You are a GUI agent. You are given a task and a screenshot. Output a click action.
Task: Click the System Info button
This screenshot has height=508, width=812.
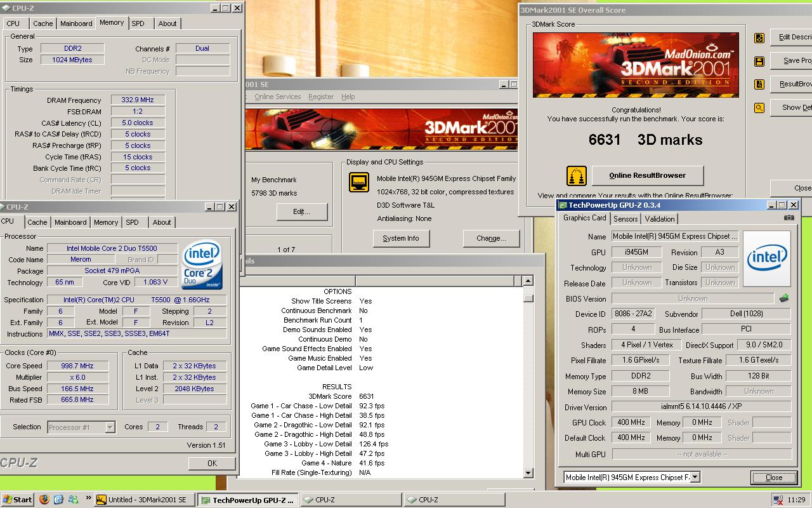401,238
